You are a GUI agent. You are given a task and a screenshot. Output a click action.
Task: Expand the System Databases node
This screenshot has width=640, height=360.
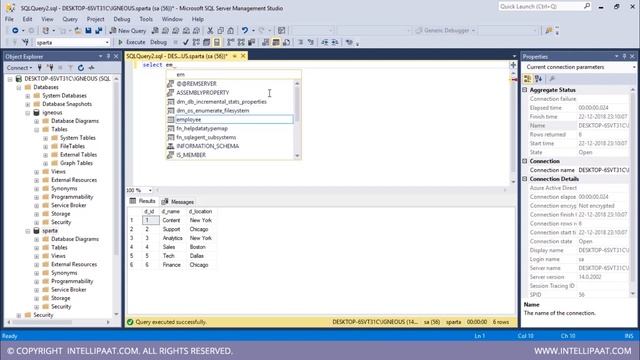(x=28, y=96)
